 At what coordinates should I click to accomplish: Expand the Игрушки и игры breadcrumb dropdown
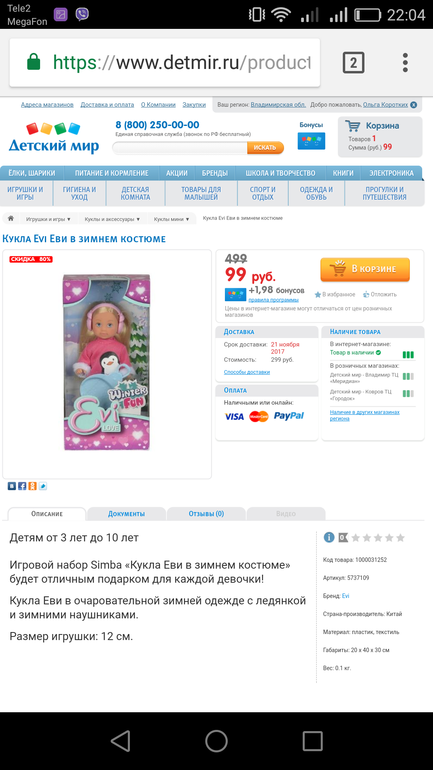coord(48,219)
